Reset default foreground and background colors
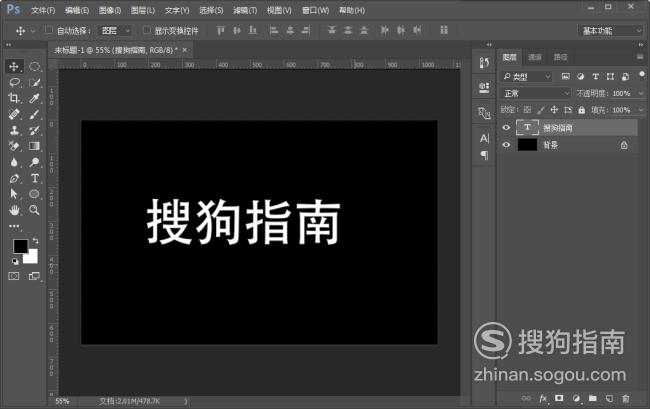The height and width of the screenshot is (409, 650). 15,261
